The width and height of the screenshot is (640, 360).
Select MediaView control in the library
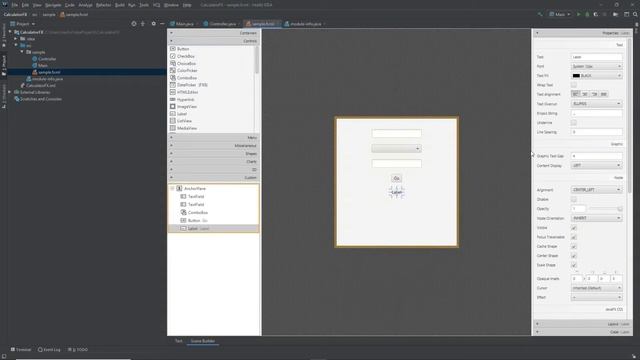(x=187, y=128)
